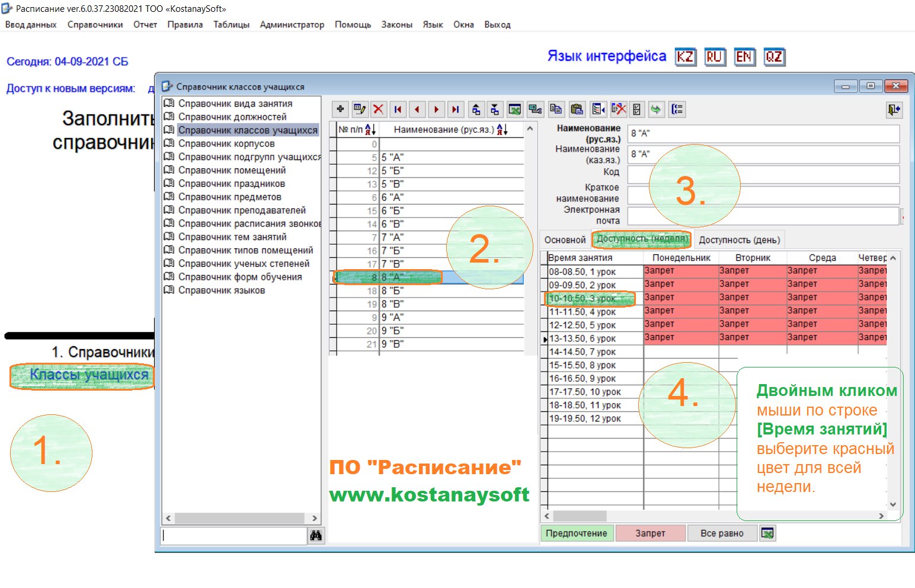Click the tree list structure icon

[x=677, y=109]
